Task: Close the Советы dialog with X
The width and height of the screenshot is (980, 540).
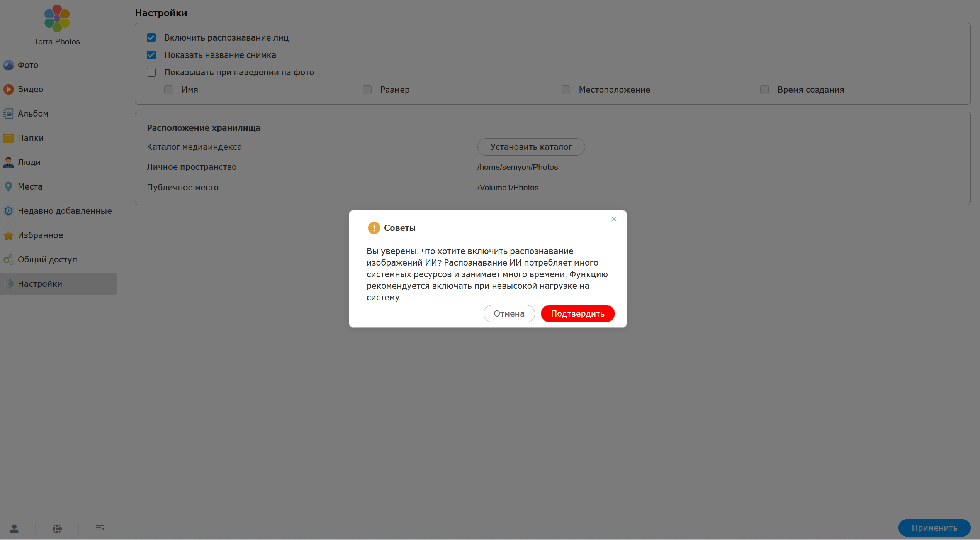Action: point(613,219)
